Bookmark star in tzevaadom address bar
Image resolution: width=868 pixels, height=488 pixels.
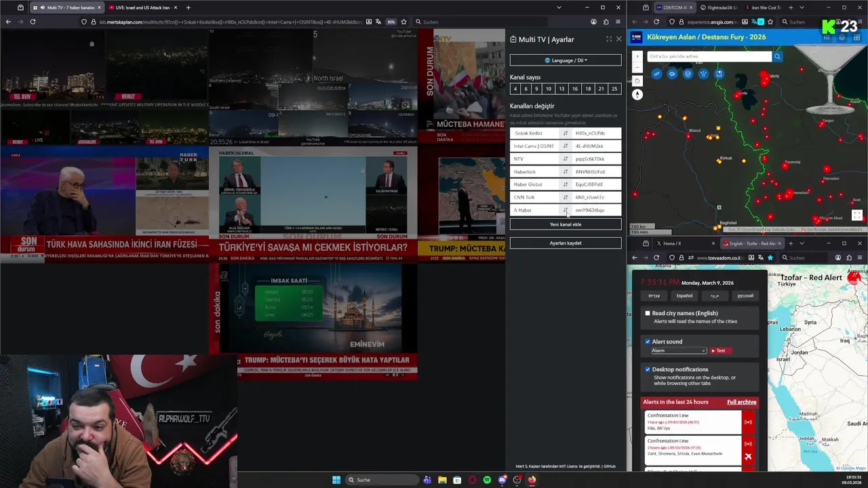pyautogui.click(x=770, y=258)
